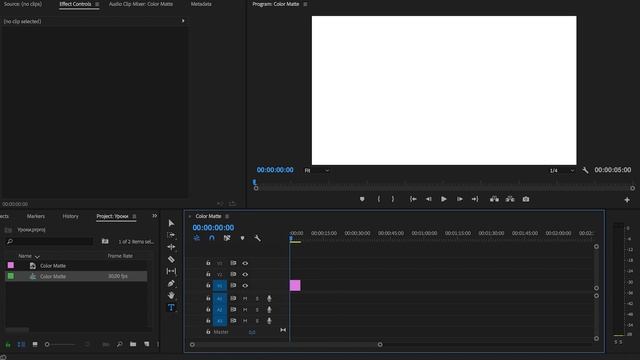Export frame with the camera icon
The image size is (640, 360).
pos(526,199)
